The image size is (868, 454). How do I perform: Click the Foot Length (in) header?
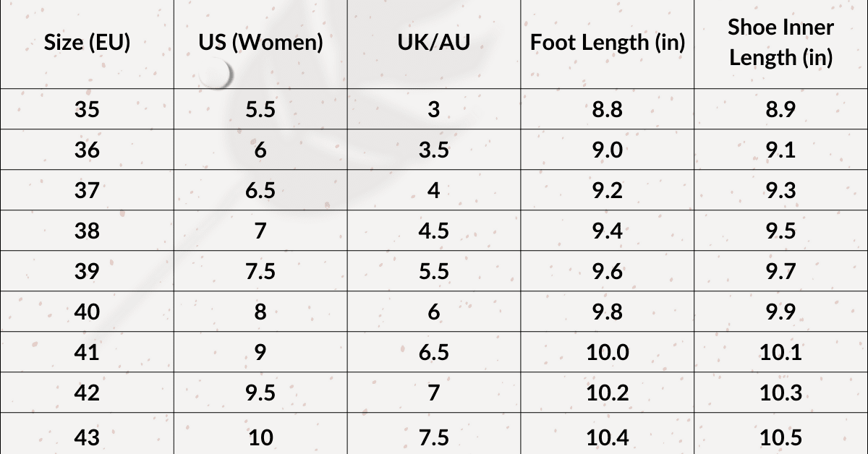pos(608,43)
